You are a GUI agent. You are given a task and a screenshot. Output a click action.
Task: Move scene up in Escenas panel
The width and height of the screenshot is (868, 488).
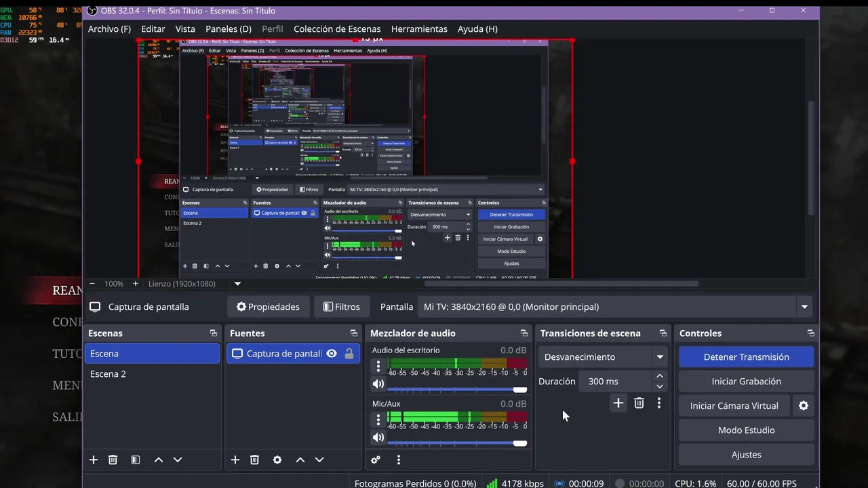point(159,460)
